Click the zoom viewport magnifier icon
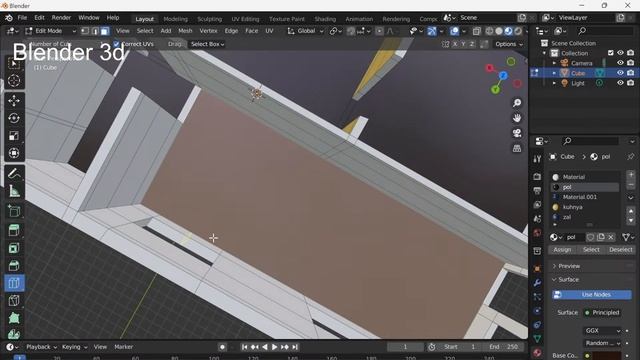 [517, 103]
